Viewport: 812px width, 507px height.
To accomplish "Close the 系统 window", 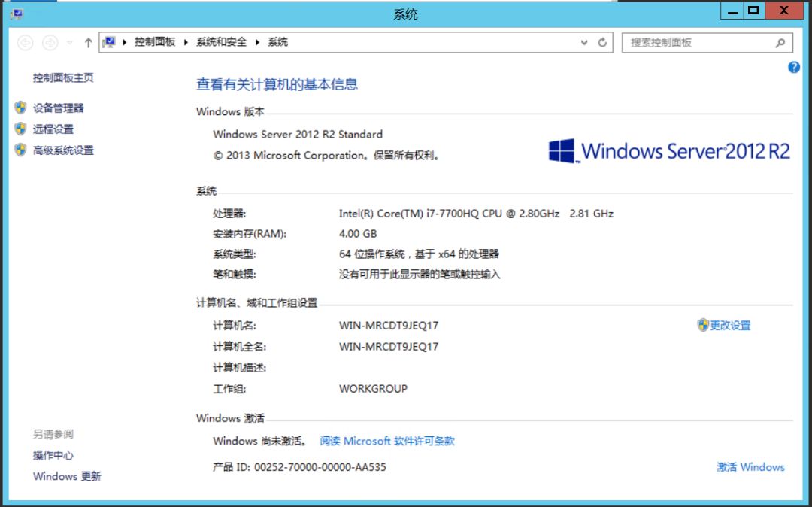I will coord(784,11).
